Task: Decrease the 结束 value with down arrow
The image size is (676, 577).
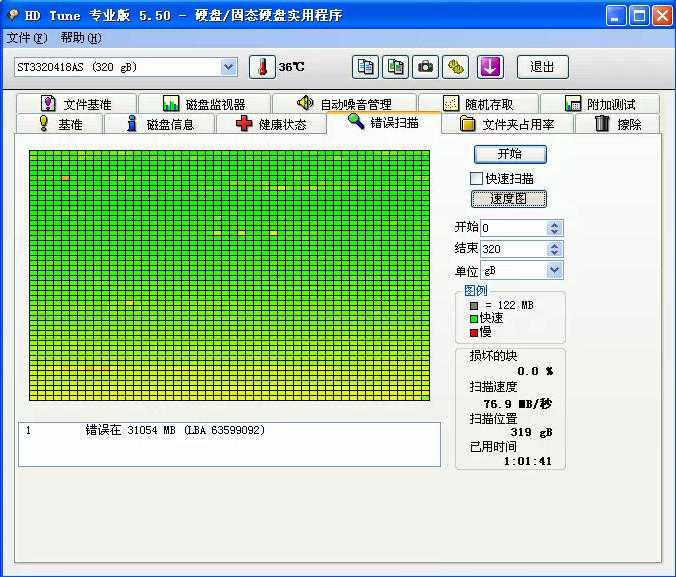Action: pyautogui.click(x=554, y=252)
